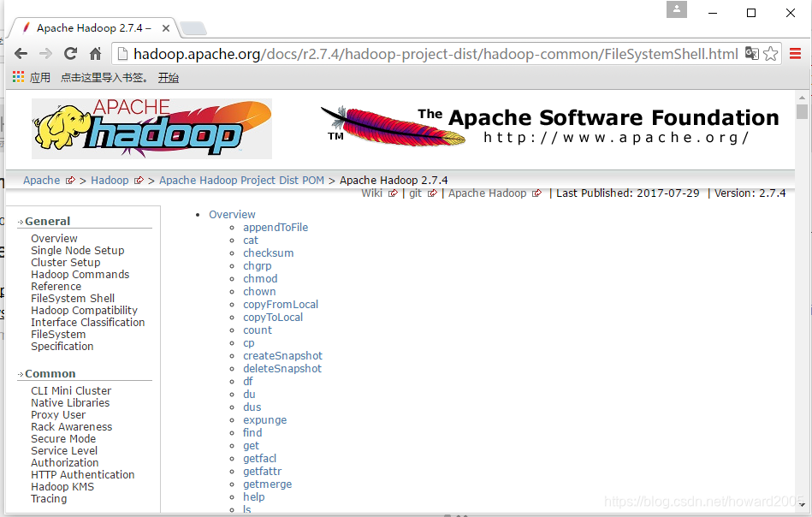Click external link icon after Apache breadcrumb
This screenshot has height=517, width=812.
70,181
